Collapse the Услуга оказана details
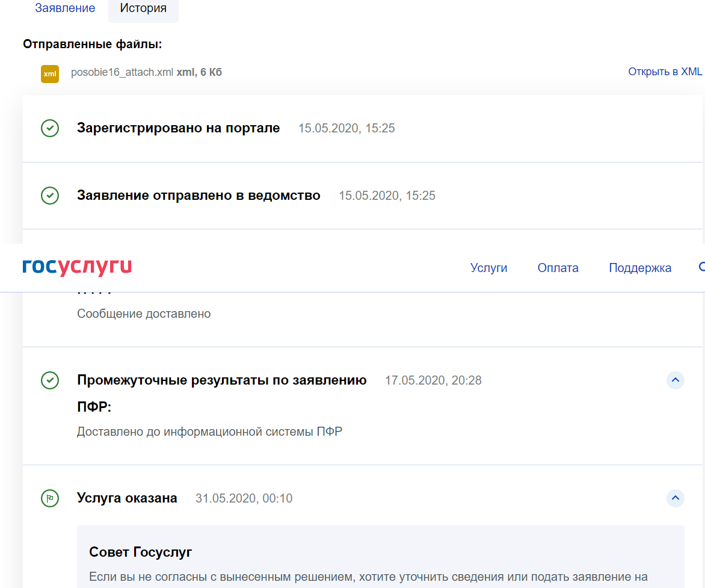The height and width of the screenshot is (588, 705). click(675, 498)
